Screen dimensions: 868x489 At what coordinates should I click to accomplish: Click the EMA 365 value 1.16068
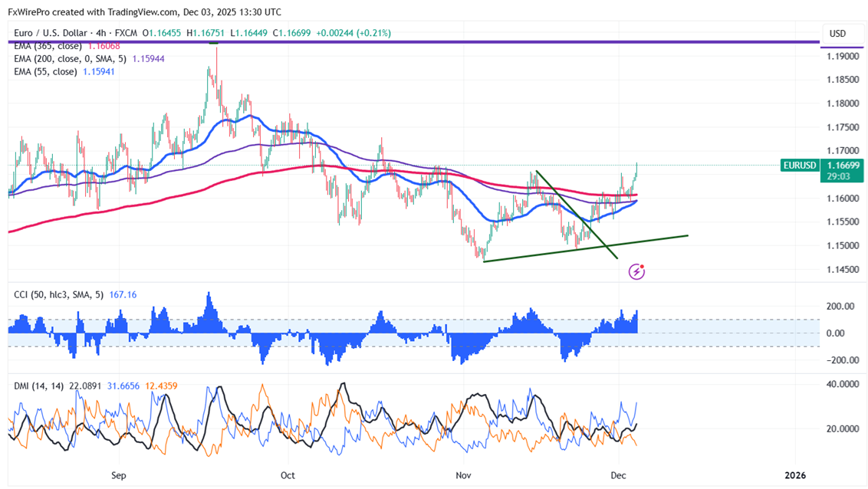[x=104, y=46]
